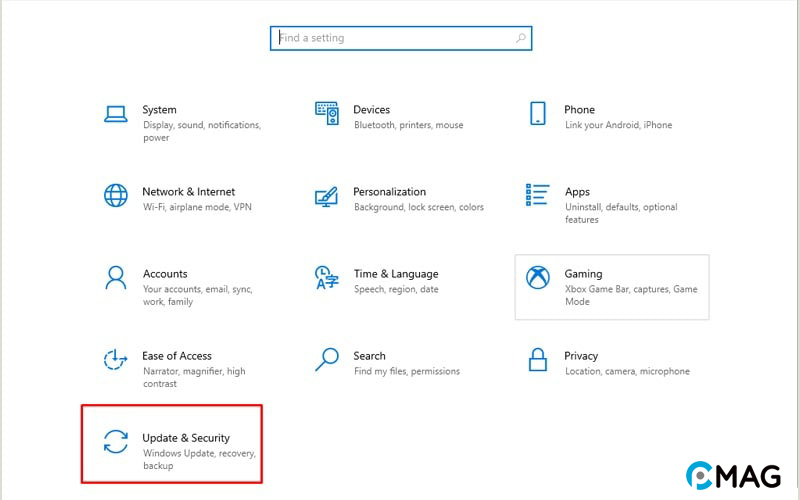Click the magnifier icon inside the search box

point(520,38)
